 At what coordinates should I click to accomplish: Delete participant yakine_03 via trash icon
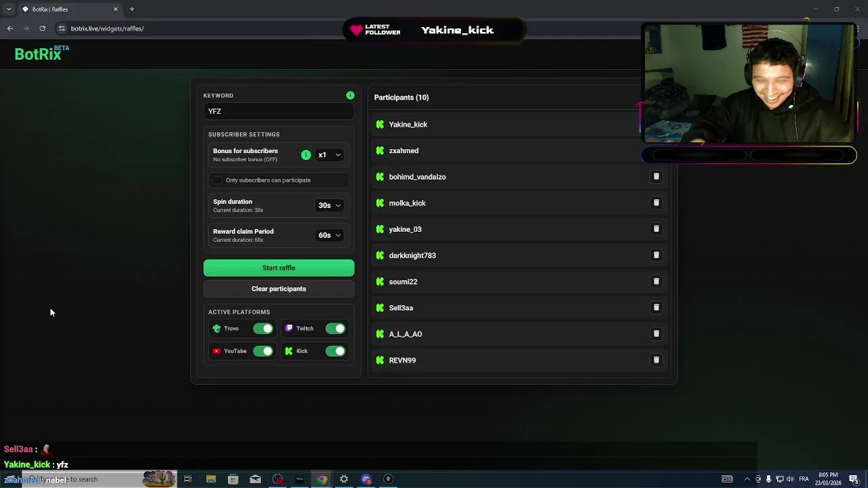(656, 229)
